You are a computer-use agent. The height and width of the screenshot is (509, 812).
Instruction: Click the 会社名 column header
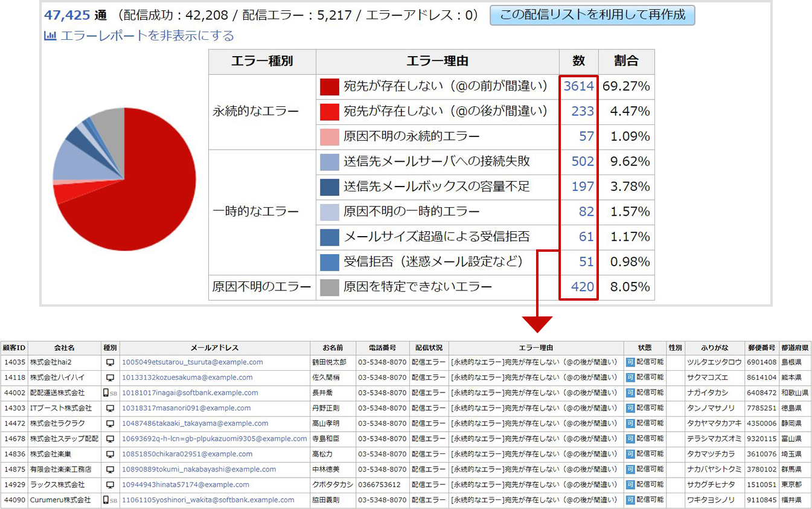(65, 348)
